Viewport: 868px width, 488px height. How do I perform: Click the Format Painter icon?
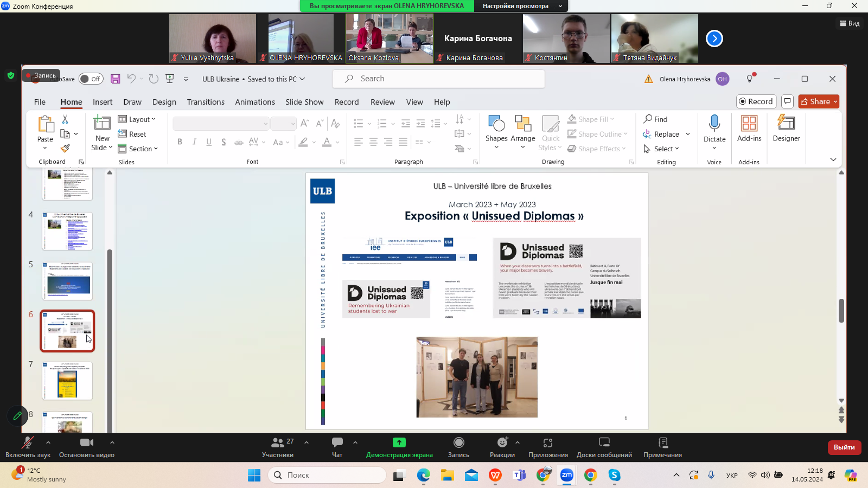(x=65, y=148)
